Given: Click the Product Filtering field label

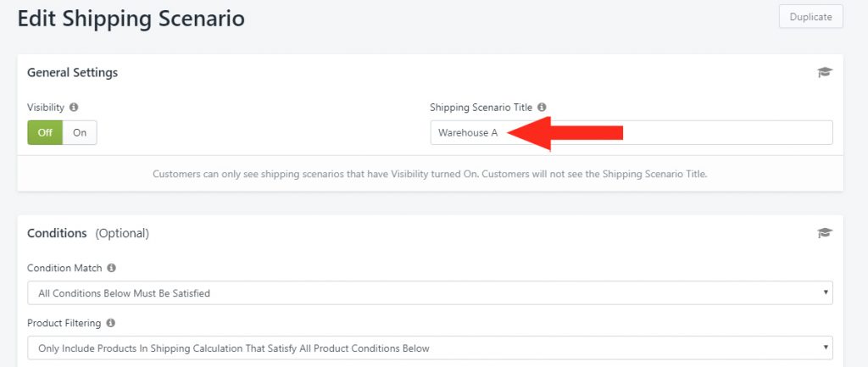Looking at the screenshot, I should (64, 322).
